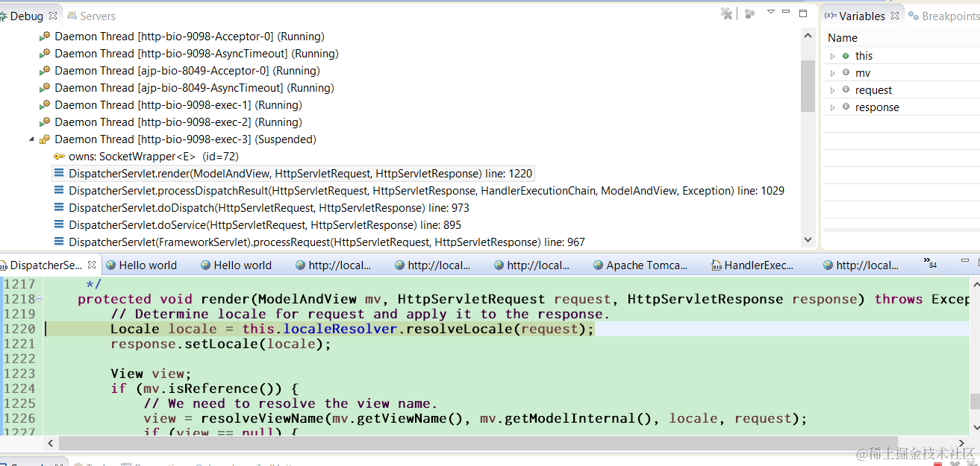
Task: Click the Name column header in Variables
Action: [x=902, y=38]
